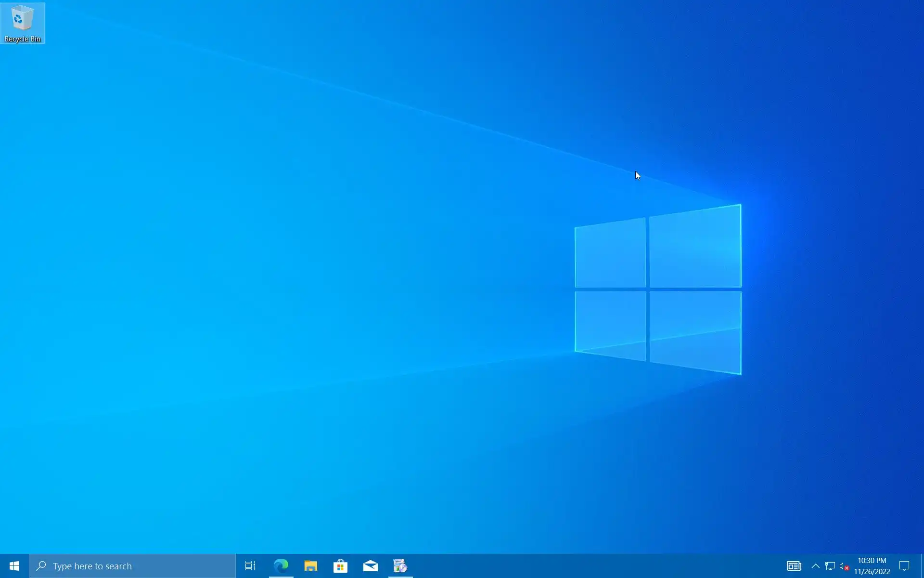Open the News and interests widget
924x578 pixels.
pos(794,566)
